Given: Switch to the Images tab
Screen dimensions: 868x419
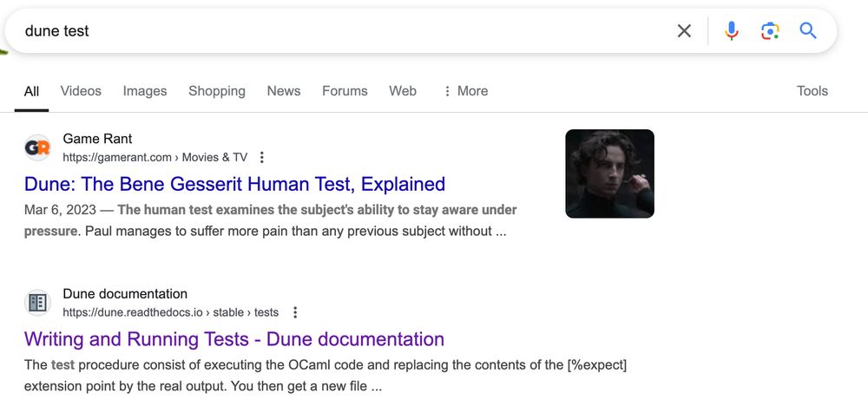Looking at the screenshot, I should [145, 91].
